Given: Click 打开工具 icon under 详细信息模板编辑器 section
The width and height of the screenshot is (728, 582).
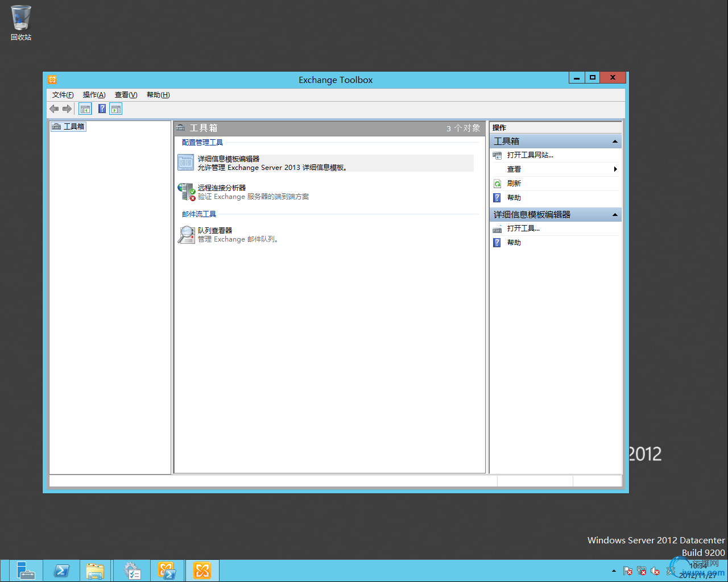Looking at the screenshot, I should (x=497, y=228).
